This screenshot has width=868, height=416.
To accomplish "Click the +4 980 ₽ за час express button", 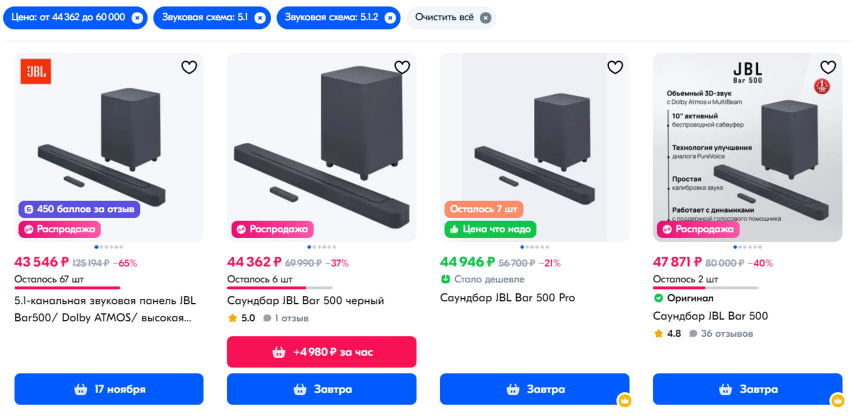I will pyautogui.click(x=322, y=352).
